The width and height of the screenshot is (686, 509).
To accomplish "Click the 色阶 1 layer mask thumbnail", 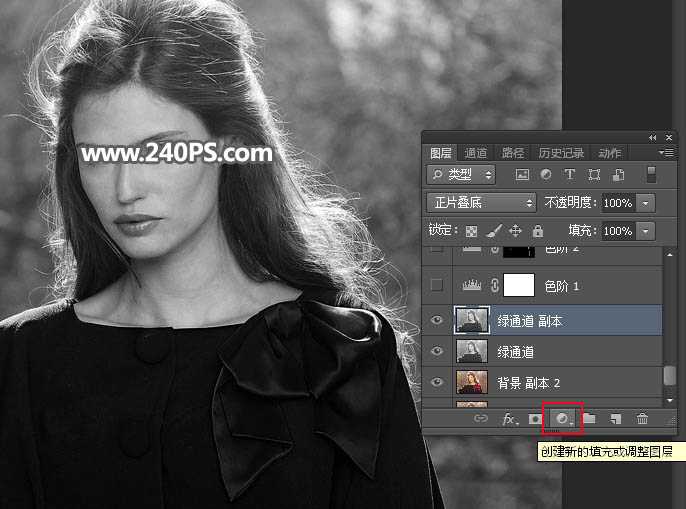I will pos(518,286).
